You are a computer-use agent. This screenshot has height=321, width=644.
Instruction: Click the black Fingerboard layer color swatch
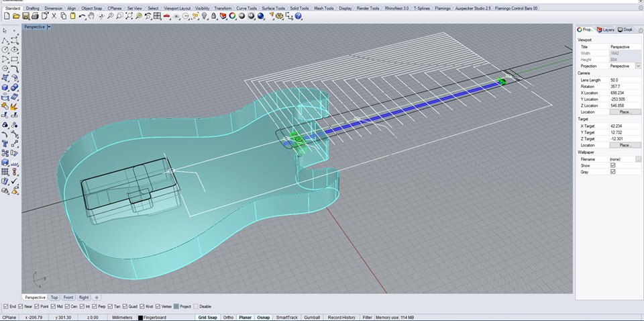(141, 317)
